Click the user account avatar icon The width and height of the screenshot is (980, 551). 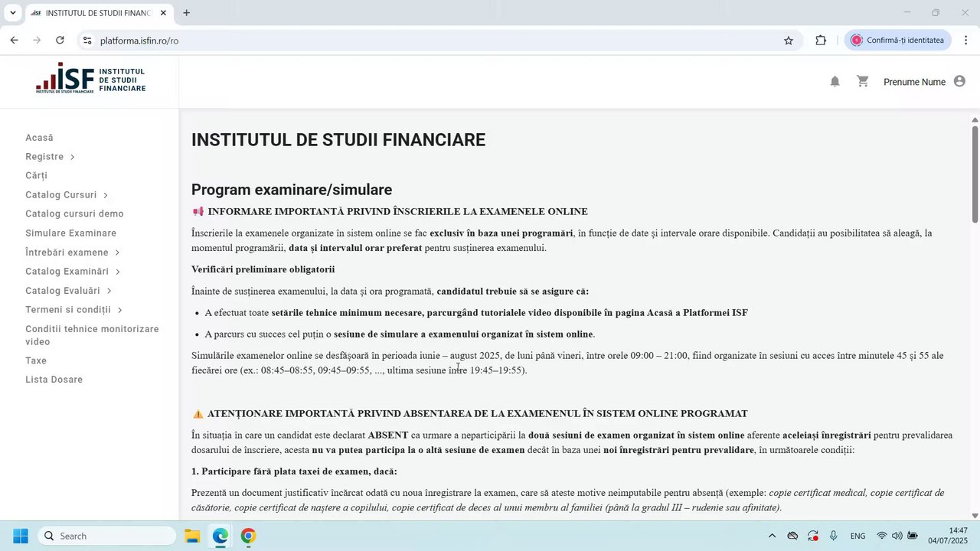[x=959, y=81]
